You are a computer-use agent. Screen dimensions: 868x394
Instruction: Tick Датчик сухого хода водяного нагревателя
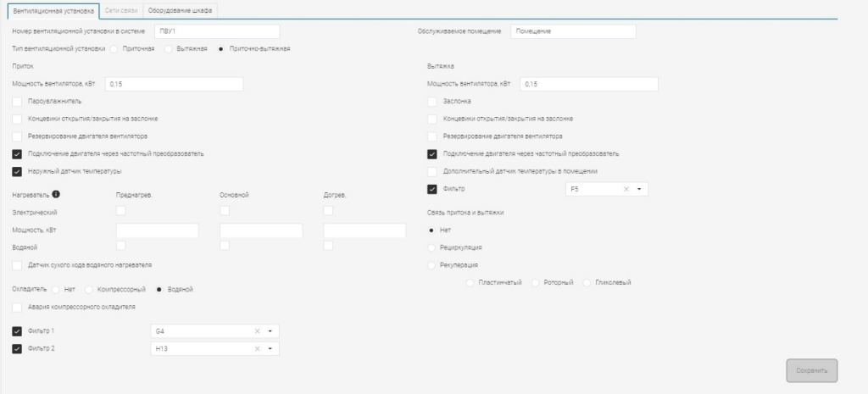click(x=18, y=265)
